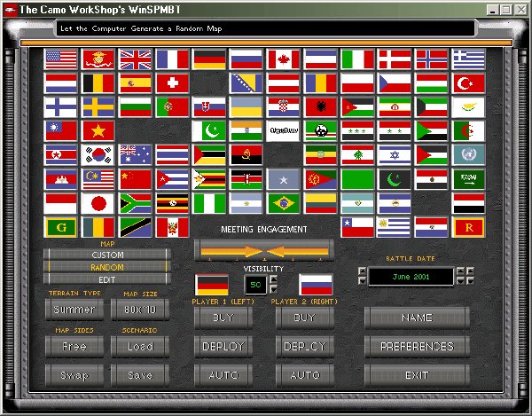
Task: Pick the United Nations flag
Action: tap(468, 155)
